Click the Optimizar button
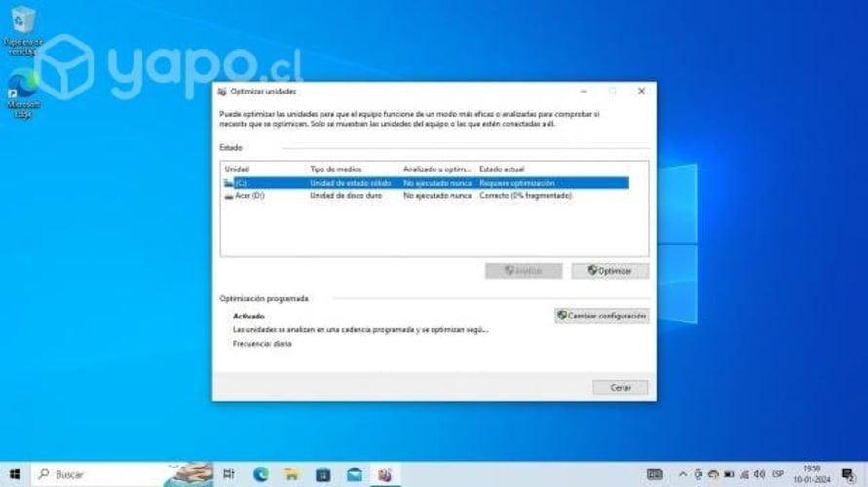868x487 pixels. tap(610, 271)
